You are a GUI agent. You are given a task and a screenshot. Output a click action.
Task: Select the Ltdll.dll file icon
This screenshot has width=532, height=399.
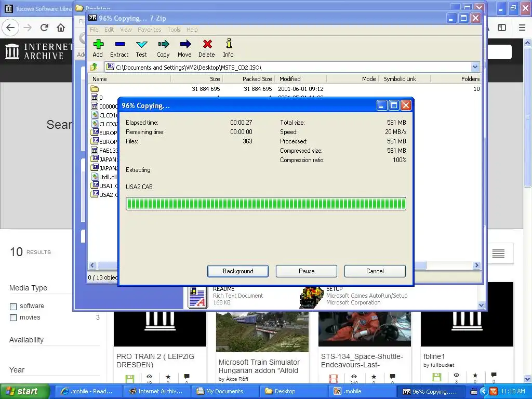coord(95,177)
